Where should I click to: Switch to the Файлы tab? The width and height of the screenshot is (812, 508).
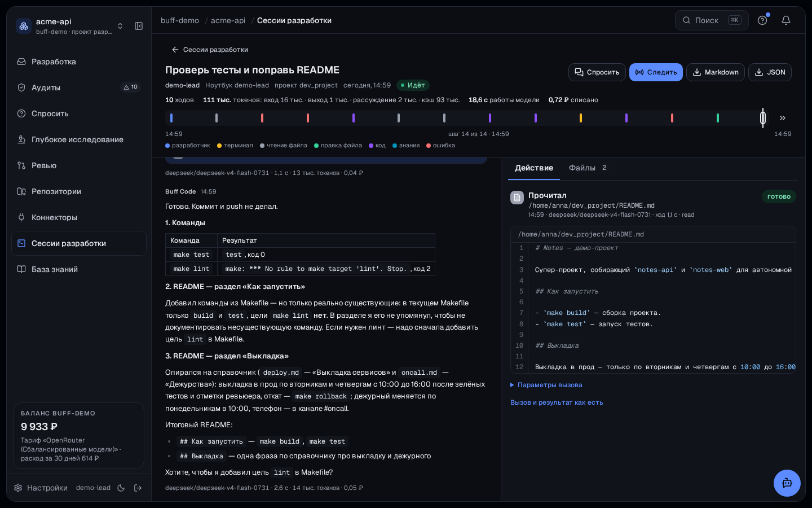coord(588,168)
